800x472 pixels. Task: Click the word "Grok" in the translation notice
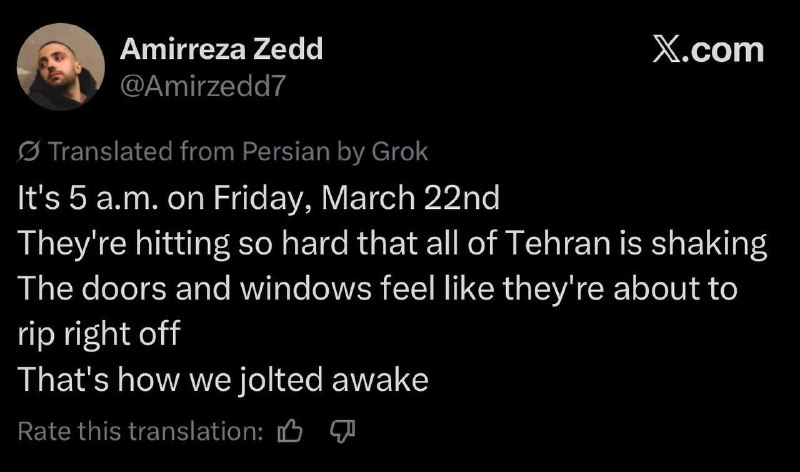pos(400,152)
